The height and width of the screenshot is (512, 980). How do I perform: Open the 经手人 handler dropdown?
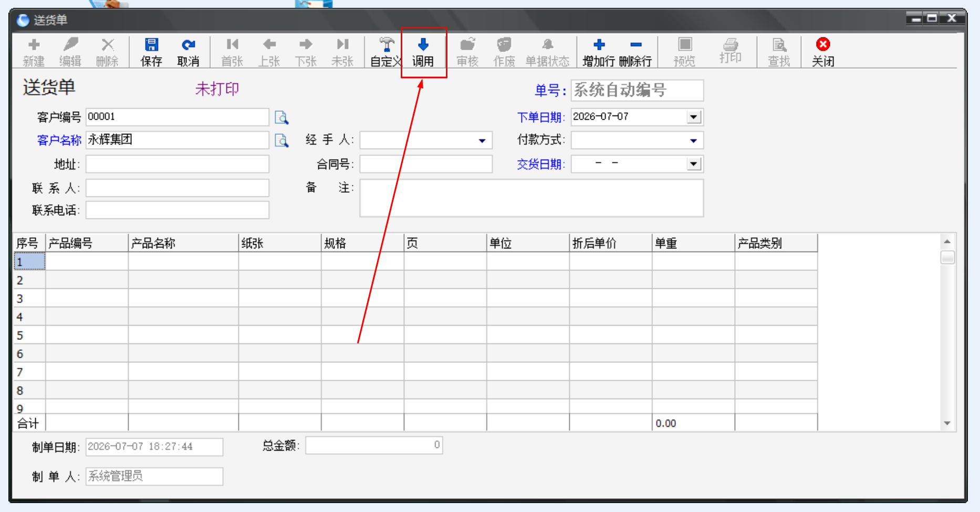[482, 141]
